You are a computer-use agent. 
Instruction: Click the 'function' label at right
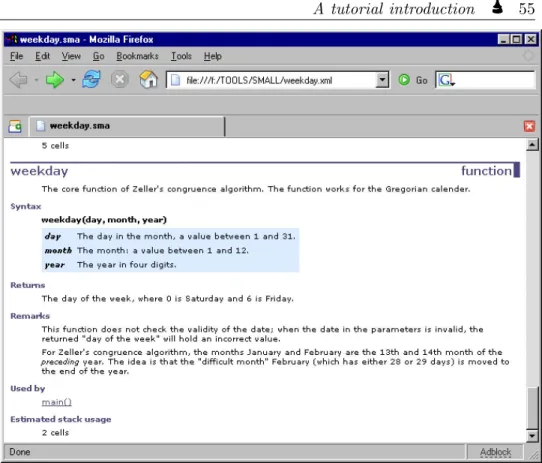pyautogui.click(x=486, y=171)
